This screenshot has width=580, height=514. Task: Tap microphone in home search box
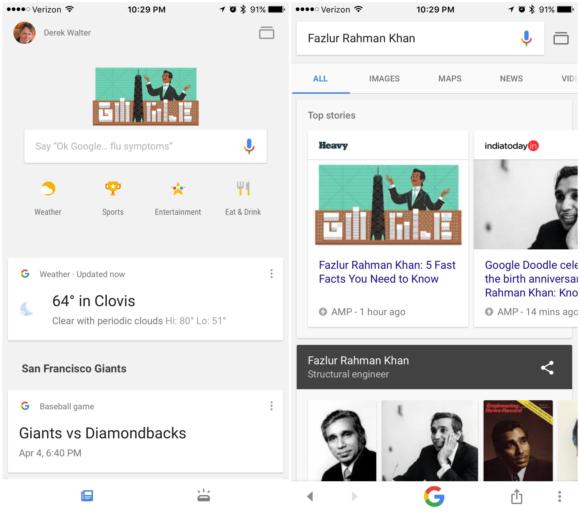pos(249,146)
